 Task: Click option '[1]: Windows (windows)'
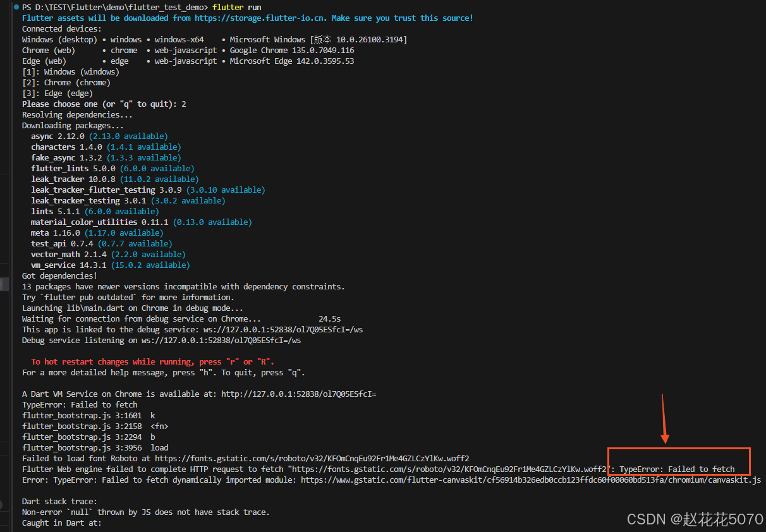coord(70,71)
